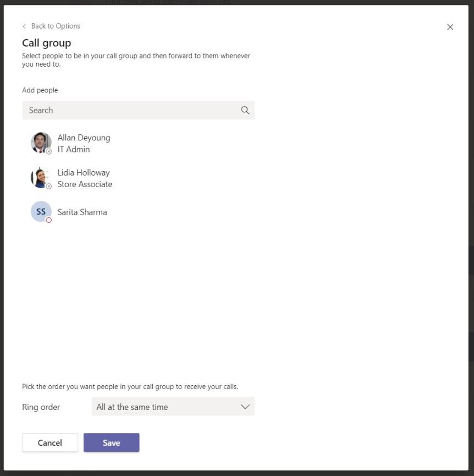Select the Lidia Holloway name text
The image size is (474, 476).
point(84,172)
